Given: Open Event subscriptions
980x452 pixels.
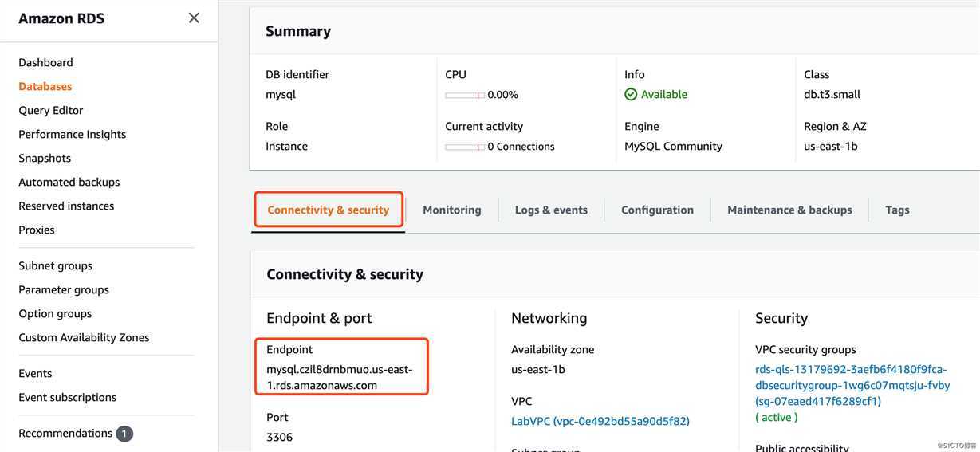Looking at the screenshot, I should tap(68, 397).
